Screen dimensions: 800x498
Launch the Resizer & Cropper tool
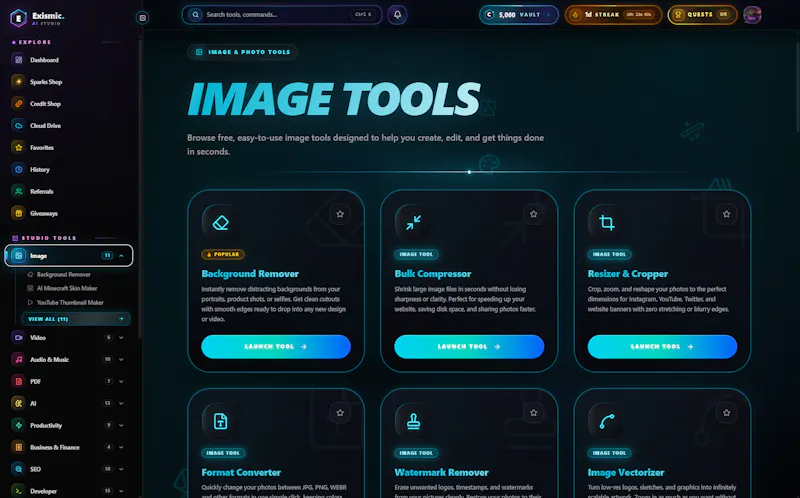point(662,346)
